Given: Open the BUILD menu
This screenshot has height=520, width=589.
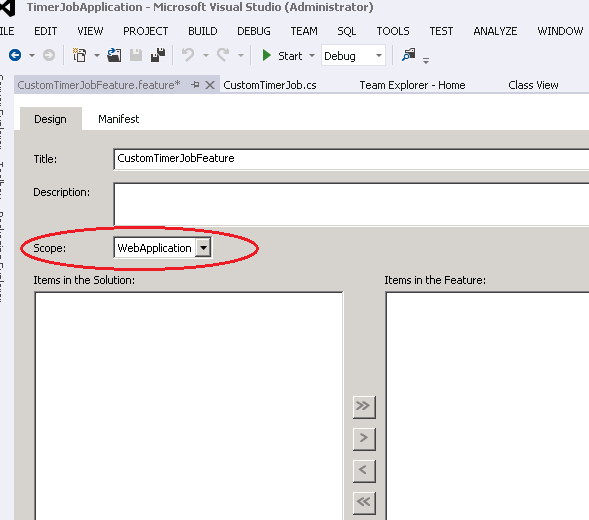Looking at the screenshot, I should pyautogui.click(x=202, y=31).
